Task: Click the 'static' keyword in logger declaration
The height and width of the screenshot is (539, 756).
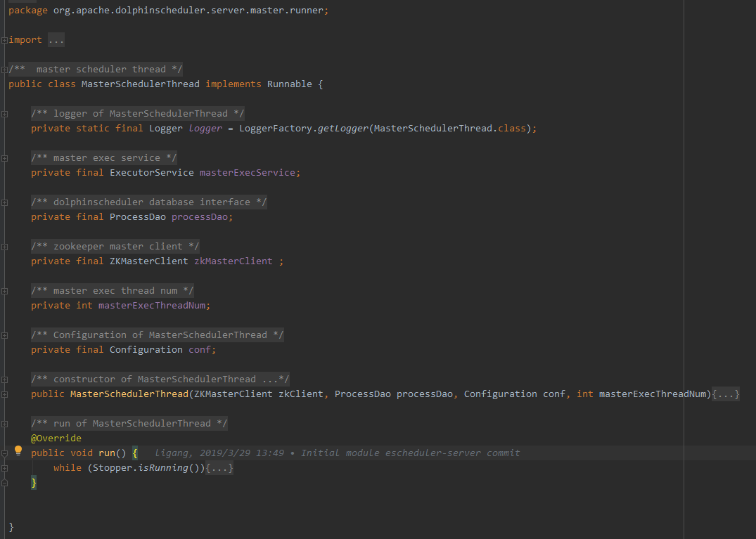Action: click(93, 128)
